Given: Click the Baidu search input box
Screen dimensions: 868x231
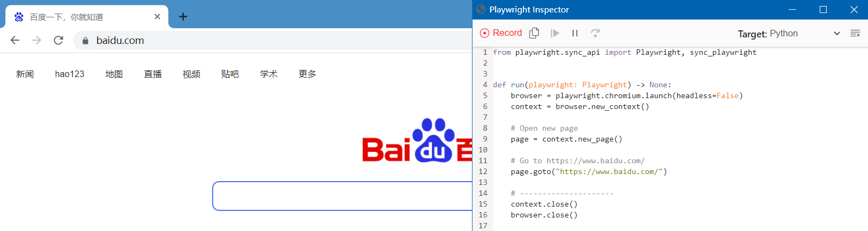Looking at the screenshot, I should click(x=342, y=196).
